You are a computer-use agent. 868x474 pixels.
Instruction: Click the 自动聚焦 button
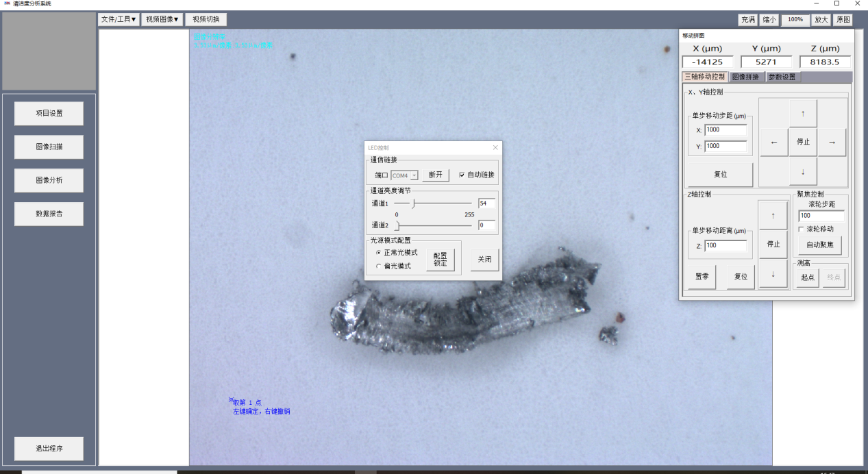tap(820, 245)
